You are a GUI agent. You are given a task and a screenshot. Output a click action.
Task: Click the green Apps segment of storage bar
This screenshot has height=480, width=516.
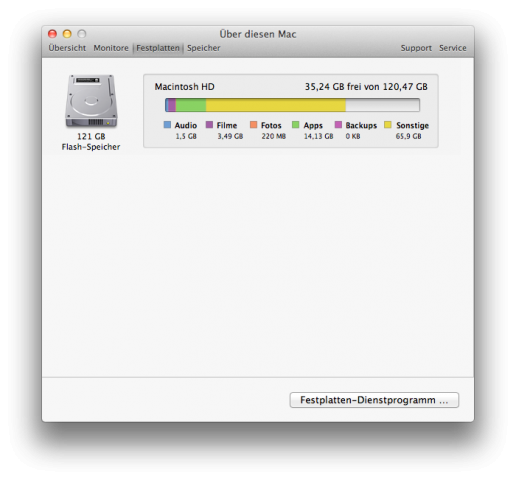click(191, 105)
